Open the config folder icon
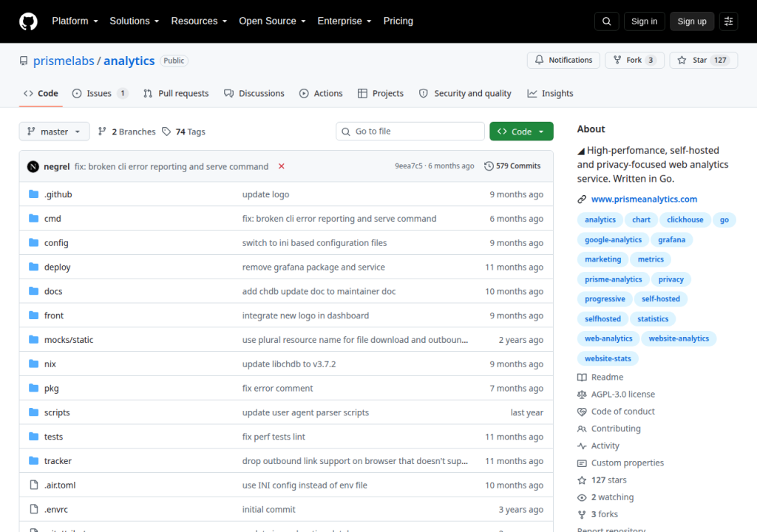Viewport: 757px width, 532px height. tap(33, 242)
